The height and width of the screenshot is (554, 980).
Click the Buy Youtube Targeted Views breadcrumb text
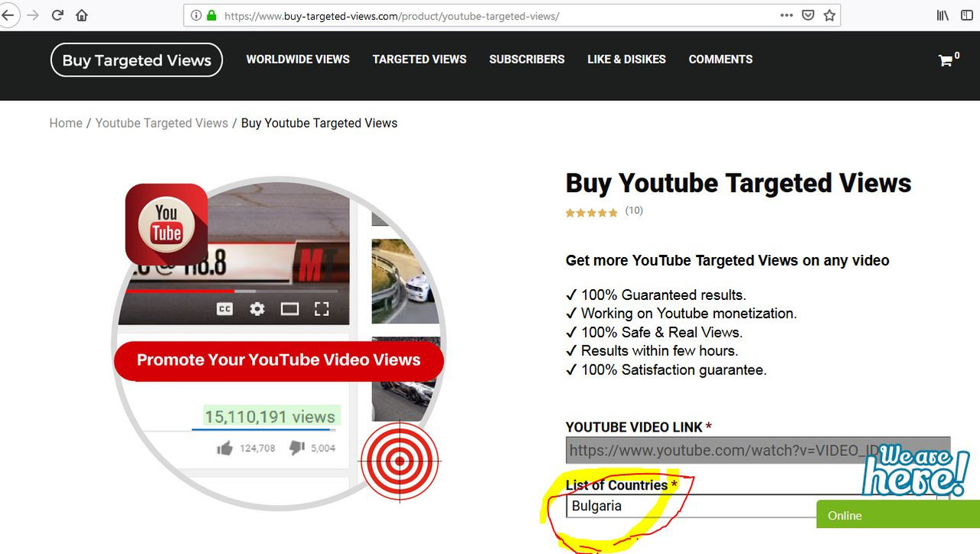(319, 123)
